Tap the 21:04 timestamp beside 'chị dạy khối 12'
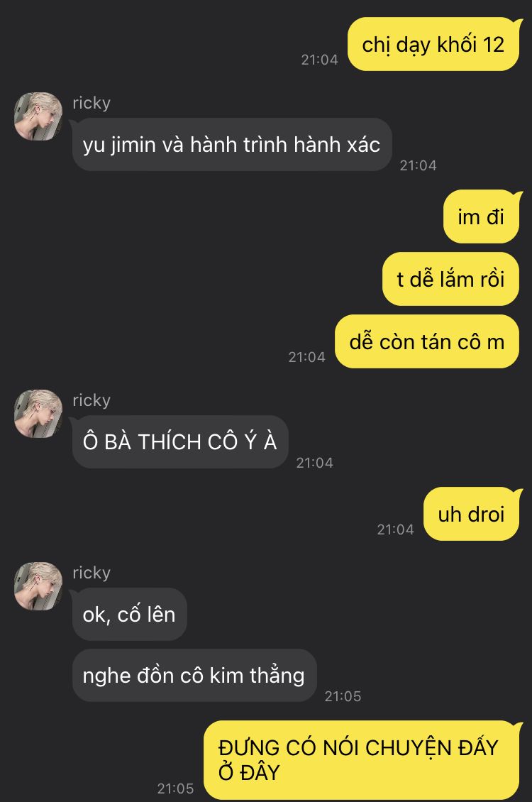Screen dimensions: 532x802 tap(319, 60)
